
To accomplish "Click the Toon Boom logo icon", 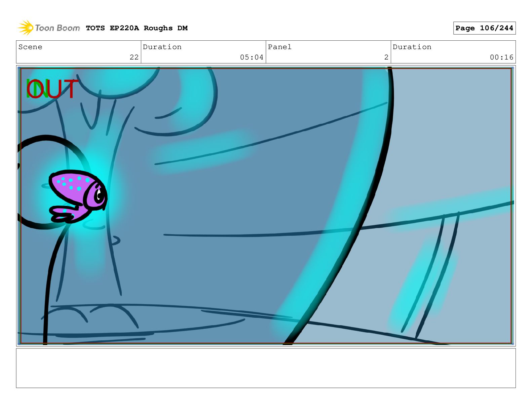I will 26,28.
